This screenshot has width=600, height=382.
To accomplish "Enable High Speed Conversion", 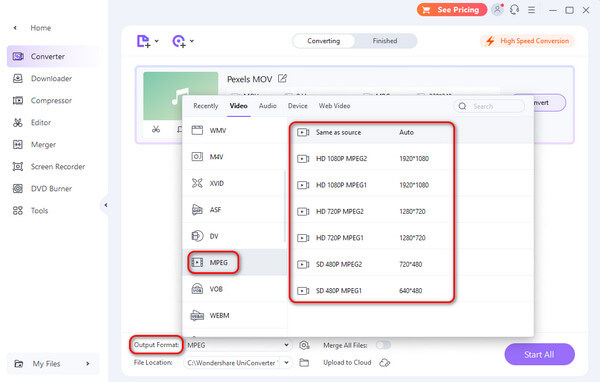I will click(x=527, y=41).
